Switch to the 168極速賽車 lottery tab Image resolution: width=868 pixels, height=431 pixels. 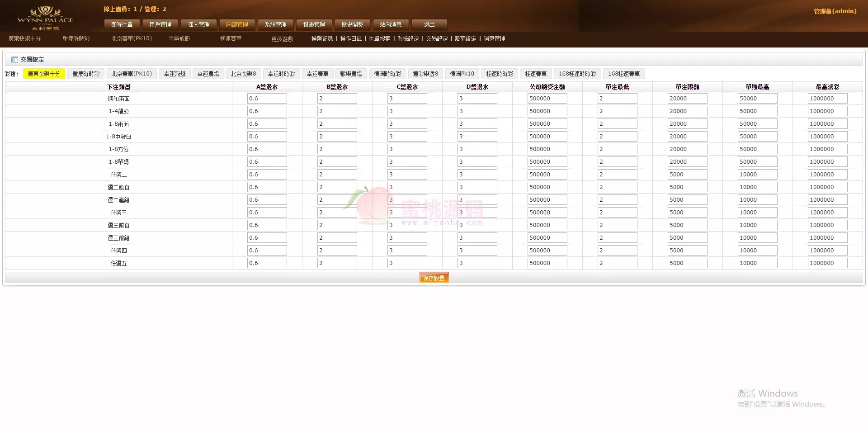(x=624, y=74)
